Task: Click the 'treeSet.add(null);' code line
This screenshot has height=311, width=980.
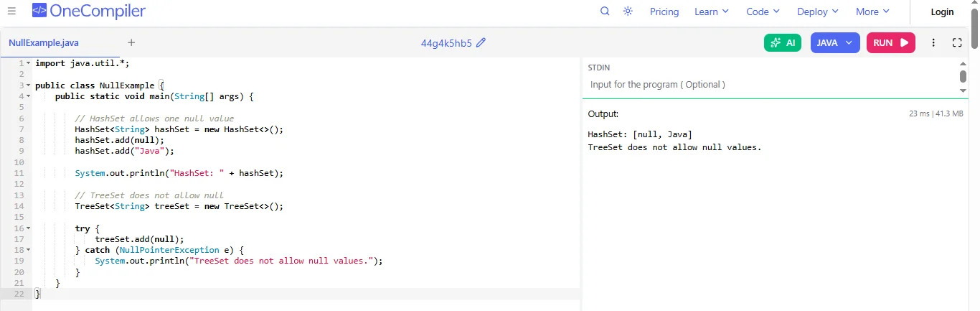Action: click(x=140, y=239)
